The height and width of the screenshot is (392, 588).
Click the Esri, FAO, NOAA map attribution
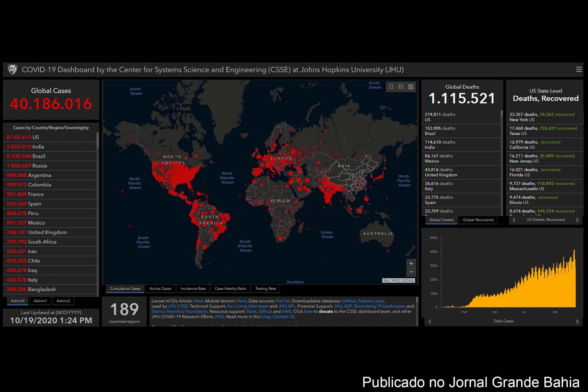399,280
